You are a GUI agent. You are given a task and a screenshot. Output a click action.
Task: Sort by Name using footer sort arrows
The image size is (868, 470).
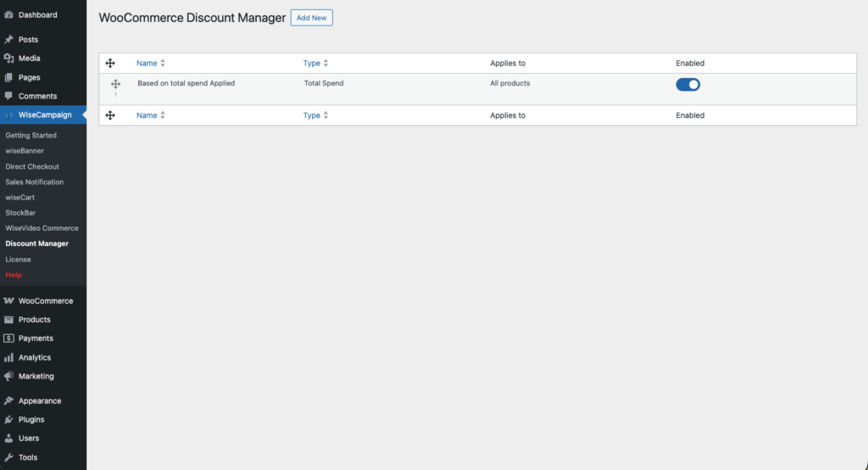click(x=163, y=115)
